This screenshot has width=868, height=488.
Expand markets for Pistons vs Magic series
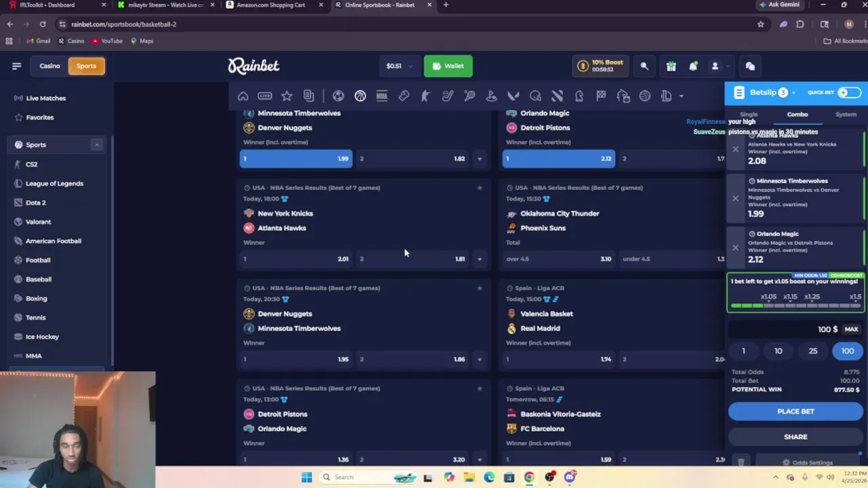[x=479, y=460]
